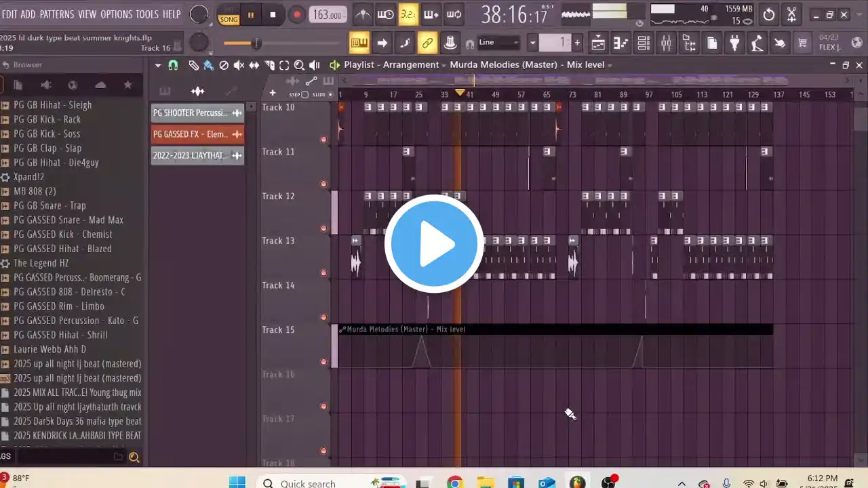Image resolution: width=868 pixels, height=488 pixels.
Task: Open the EDIT menu
Action: 9,14
